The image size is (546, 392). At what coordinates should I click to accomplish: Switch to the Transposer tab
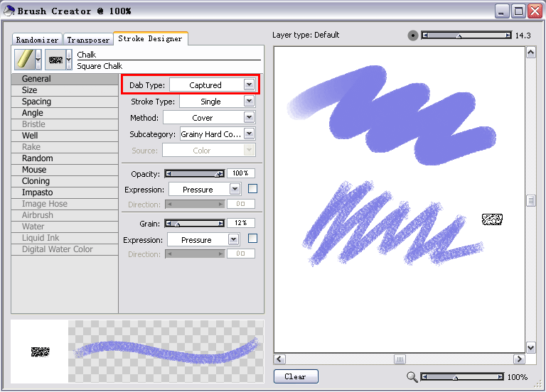point(88,40)
